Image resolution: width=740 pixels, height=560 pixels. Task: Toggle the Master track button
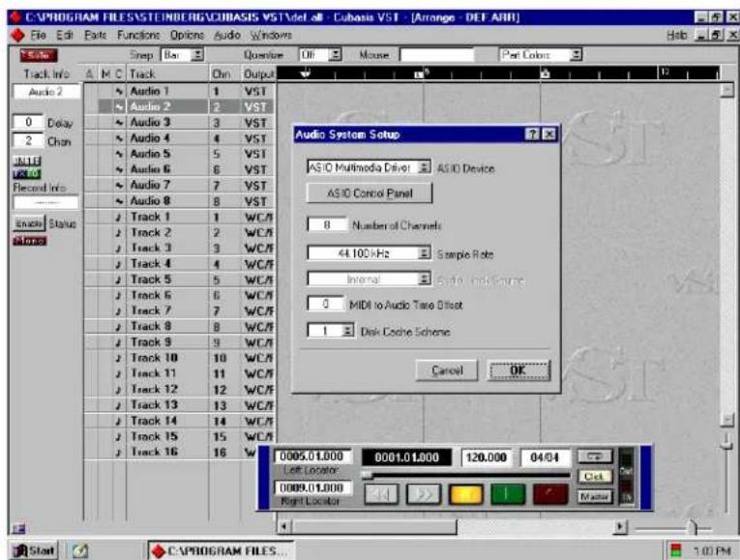(x=595, y=496)
